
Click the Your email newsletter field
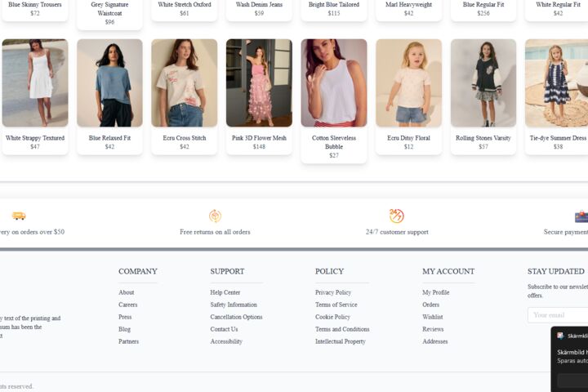click(558, 315)
